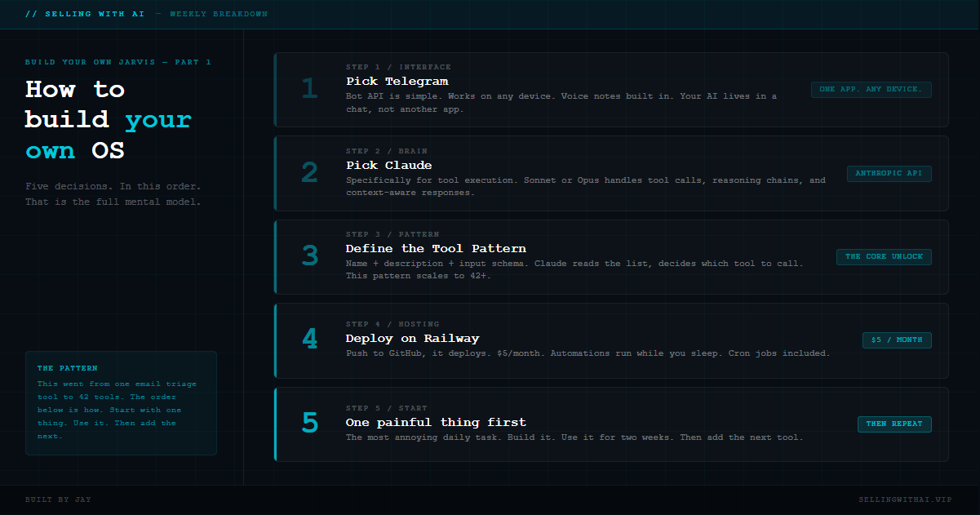Viewport: 980px width, 515px height.
Task: Click the 'One painful thing first' title
Action: click(x=436, y=423)
